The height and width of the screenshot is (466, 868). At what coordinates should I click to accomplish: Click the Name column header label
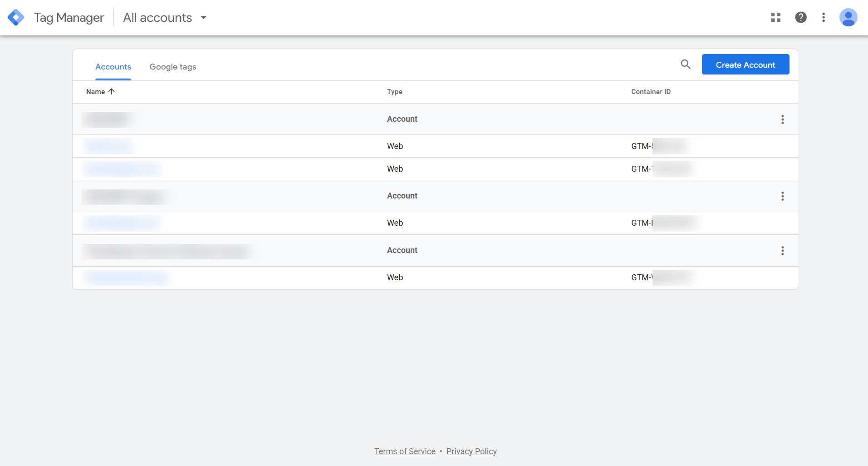(95, 92)
